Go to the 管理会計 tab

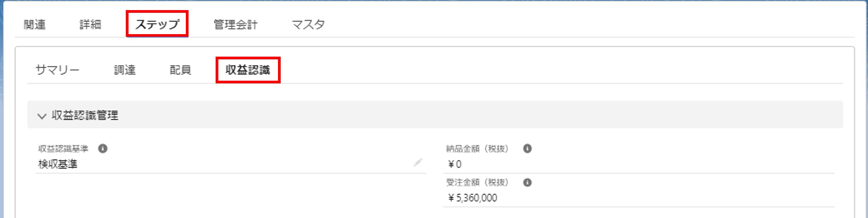click(x=236, y=25)
